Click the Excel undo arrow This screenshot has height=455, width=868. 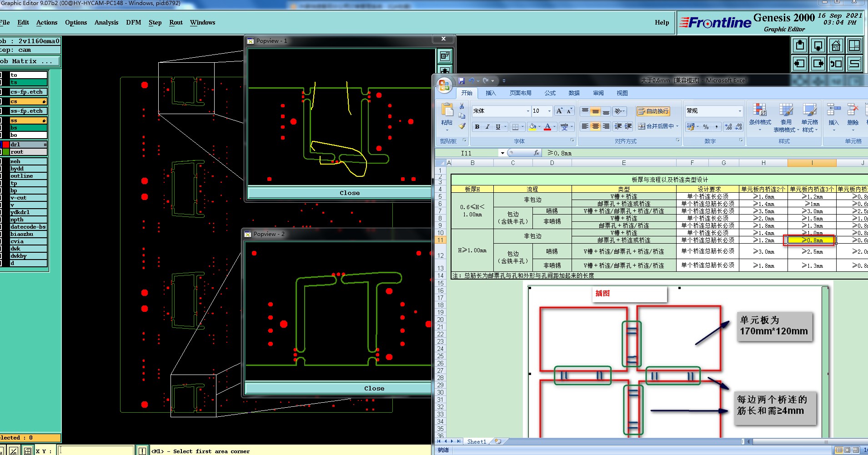coord(472,80)
